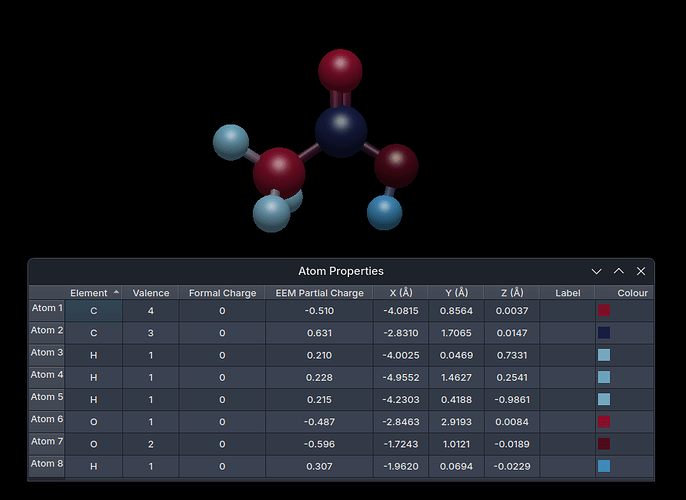Sort by the EEM Partial Charge header

tap(319, 293)
